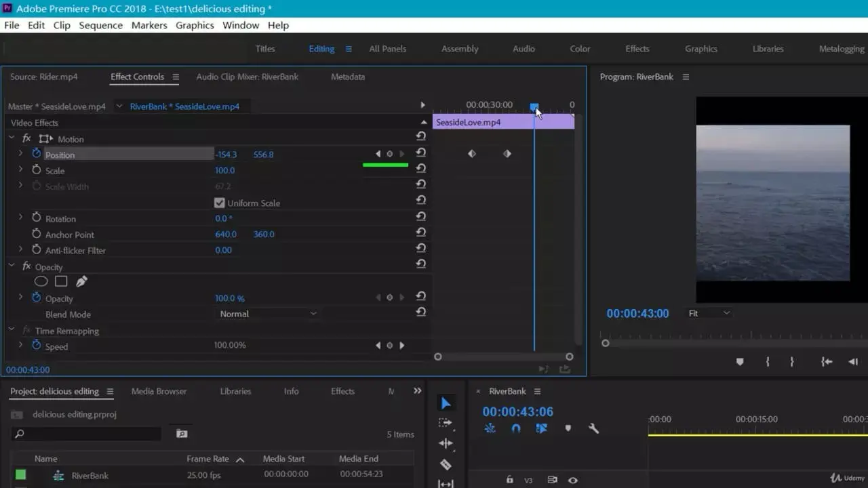
Task: Click the Program monitor scrub playhead
Action: (x=606, y=343)
